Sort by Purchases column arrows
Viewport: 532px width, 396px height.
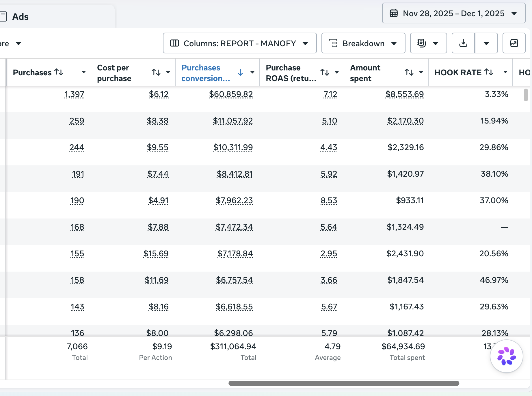click(x=59, y=72)
